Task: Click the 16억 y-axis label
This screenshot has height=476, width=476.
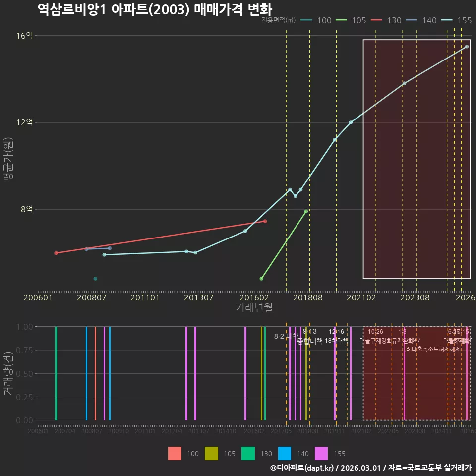Action: [25, 36]
